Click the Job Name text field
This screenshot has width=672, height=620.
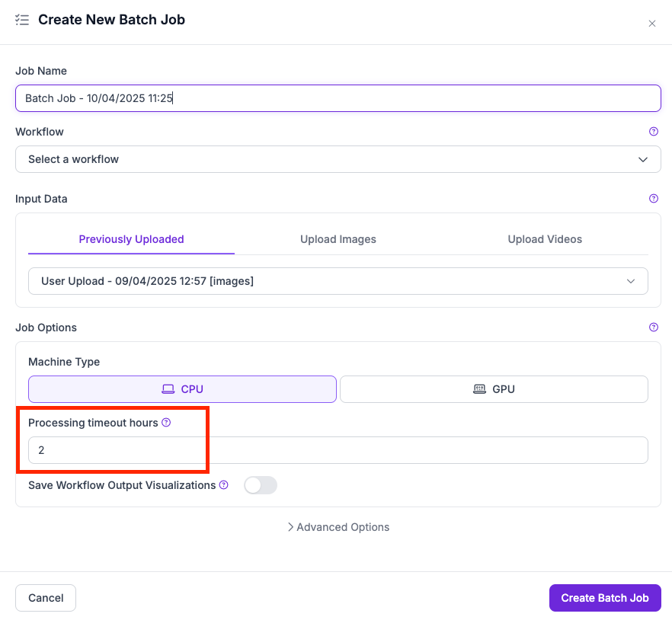(338, 98)
